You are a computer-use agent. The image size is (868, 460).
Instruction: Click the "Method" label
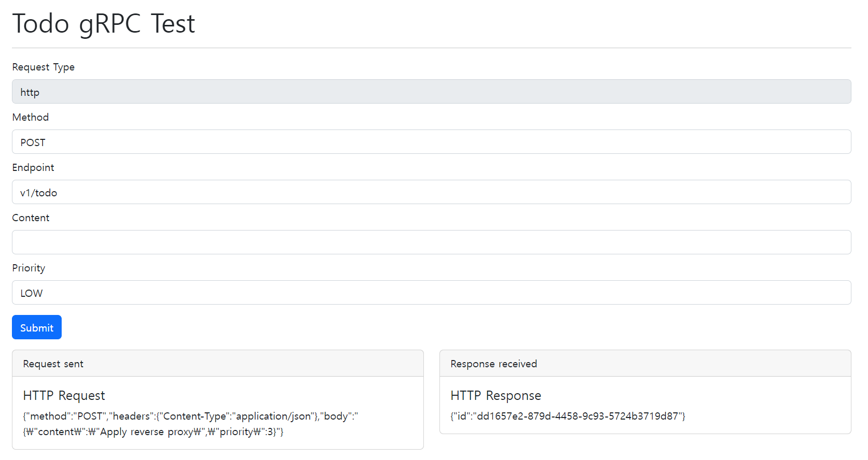click(31, 118)
